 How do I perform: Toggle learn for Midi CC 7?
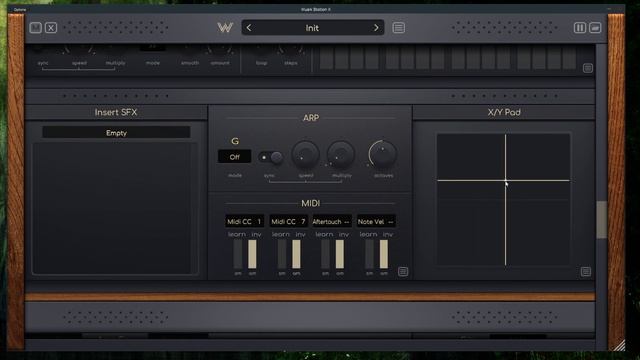coord(281,234)
